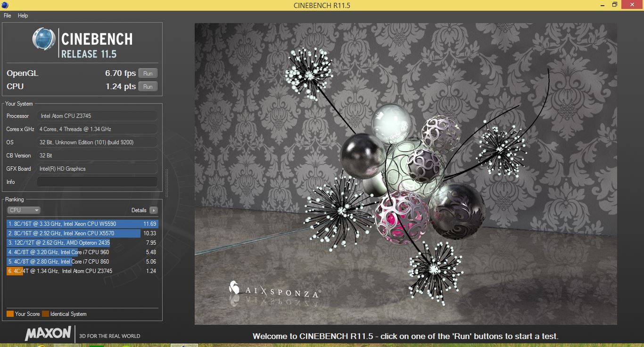Run the OpenGL benchmark test
This screenshot has width=644, height=347.
point(148,74)
